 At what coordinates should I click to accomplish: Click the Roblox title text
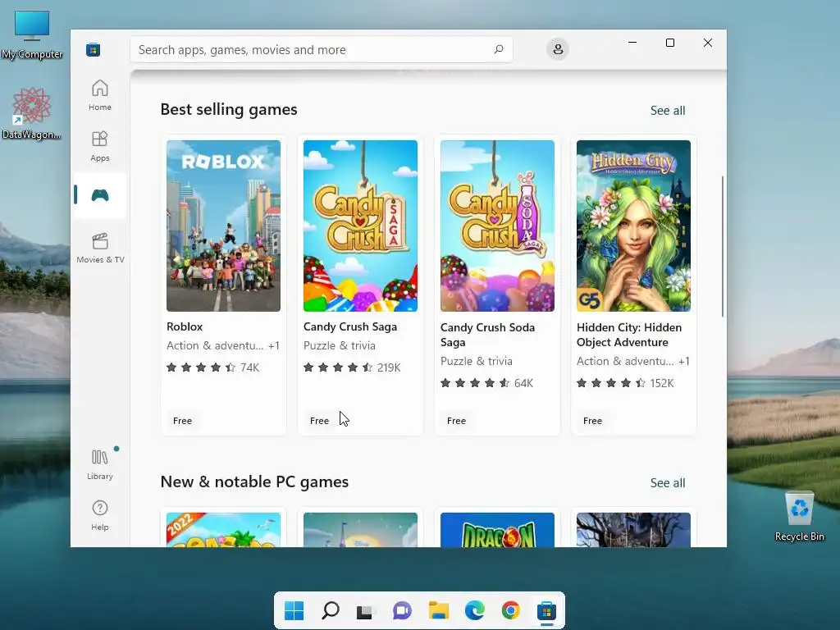185,326
